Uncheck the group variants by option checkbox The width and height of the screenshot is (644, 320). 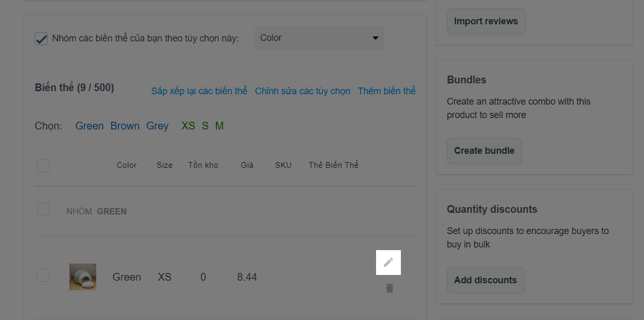pos(41,38)
